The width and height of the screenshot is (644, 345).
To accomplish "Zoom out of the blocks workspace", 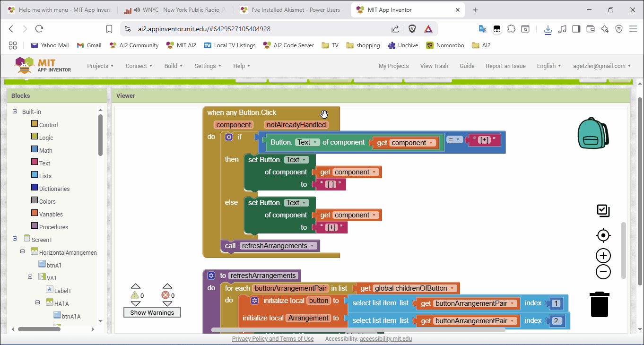I will point(603,272).
